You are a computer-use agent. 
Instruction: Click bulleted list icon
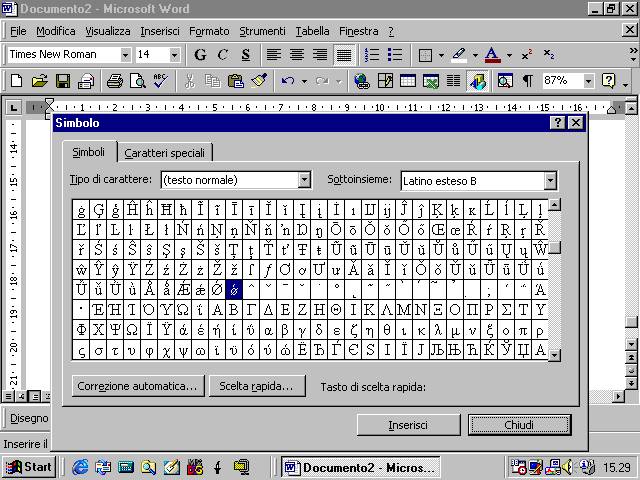(x=395, y=55)
